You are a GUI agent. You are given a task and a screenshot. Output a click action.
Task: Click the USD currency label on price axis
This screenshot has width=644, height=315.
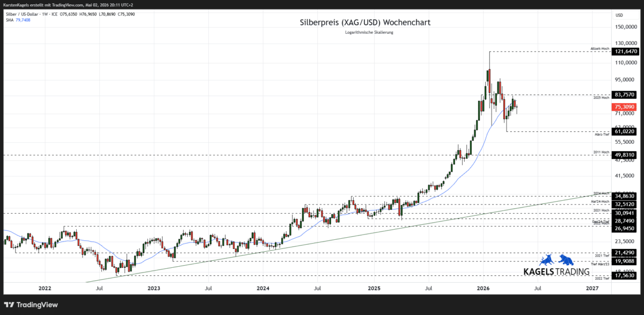click(619, 15)
